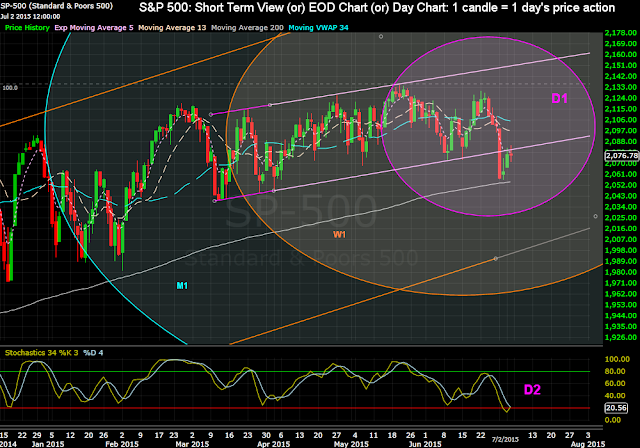Click the 2,133.00 price axis label

coord(621,87)
